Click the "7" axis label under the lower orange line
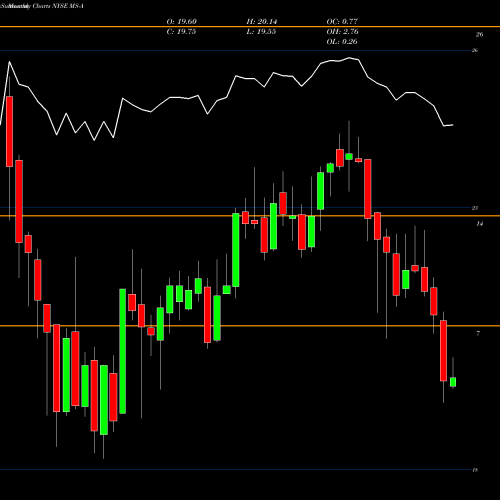This screenshot has height=500, width=500. (x=478, y=333)
